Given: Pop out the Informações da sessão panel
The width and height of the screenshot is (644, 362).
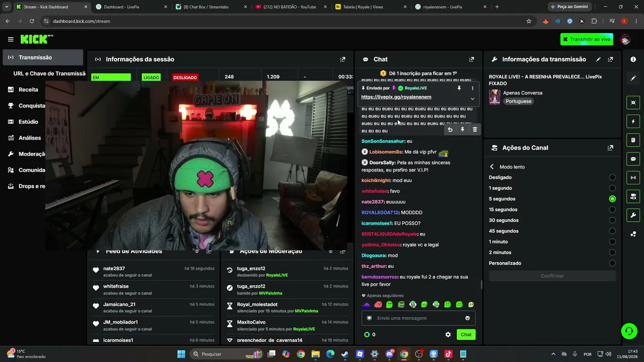Looking at the screenshot, I should click(343, 59).
